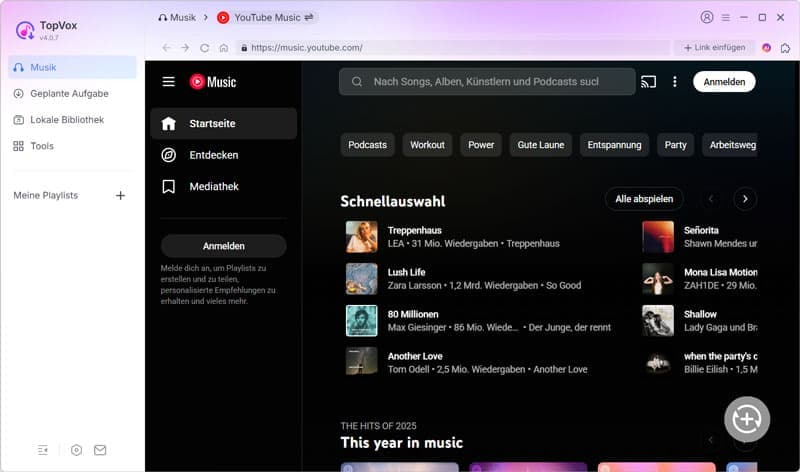The width and height of the screenshot is (800, 472).
Task: Click the YouTube Music breadcrumb label
Action: [x=267, y=17]
